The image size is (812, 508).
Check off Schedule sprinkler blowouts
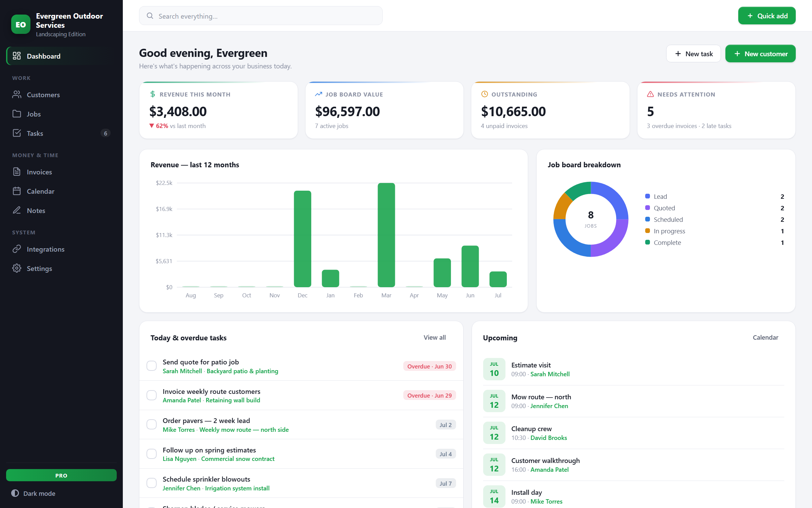pyautogui.click(x=152, y=483)
